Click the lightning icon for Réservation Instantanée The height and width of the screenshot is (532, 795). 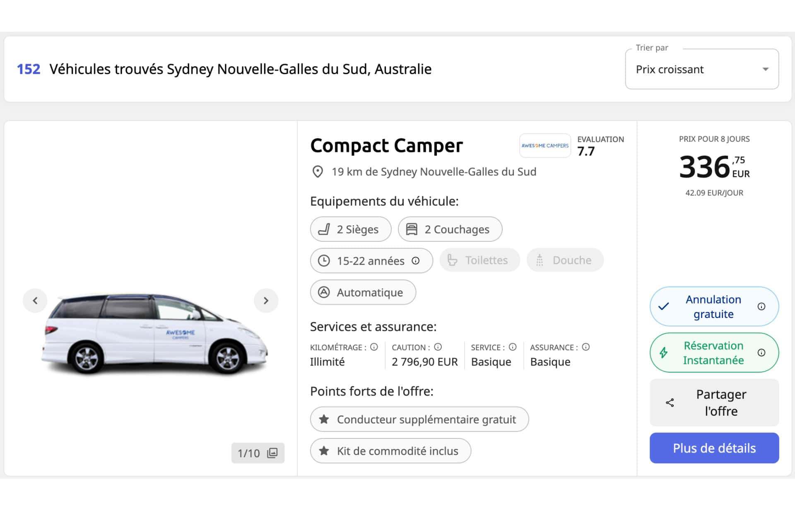pos(664,353)
